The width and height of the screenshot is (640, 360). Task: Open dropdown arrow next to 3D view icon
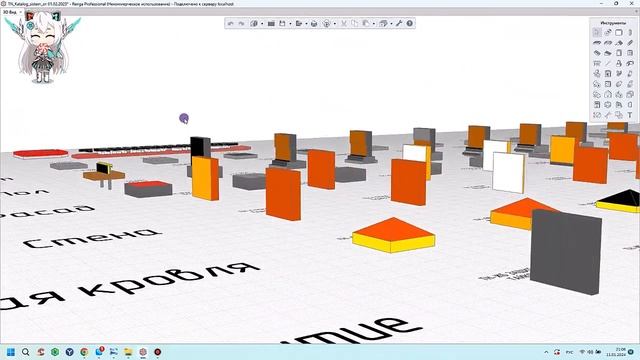pyautogui.click(x=262, y=24)
